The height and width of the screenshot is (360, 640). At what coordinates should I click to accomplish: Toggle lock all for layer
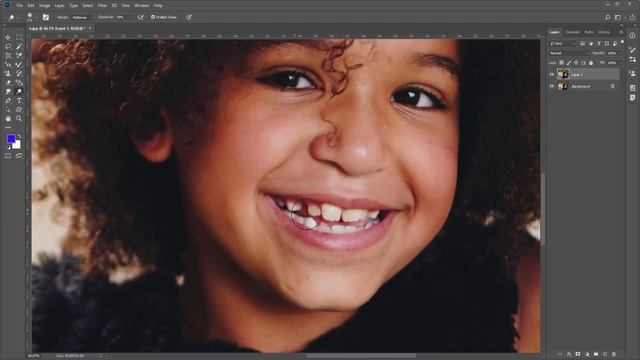point(591,63)
